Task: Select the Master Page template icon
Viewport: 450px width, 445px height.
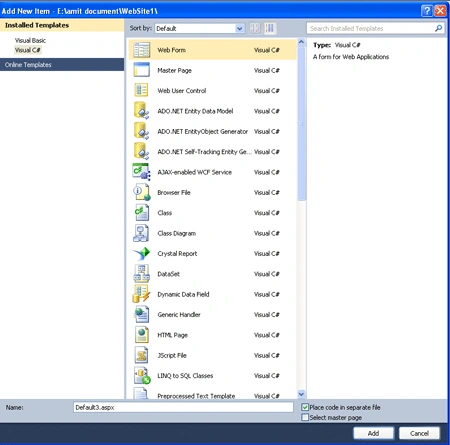Action: click(x=142, y=70)
